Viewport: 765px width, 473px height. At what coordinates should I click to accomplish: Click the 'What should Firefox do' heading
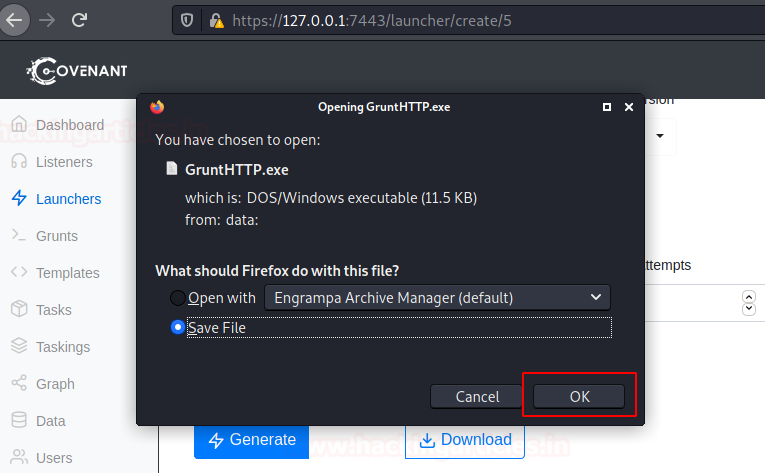click(277, 271)
